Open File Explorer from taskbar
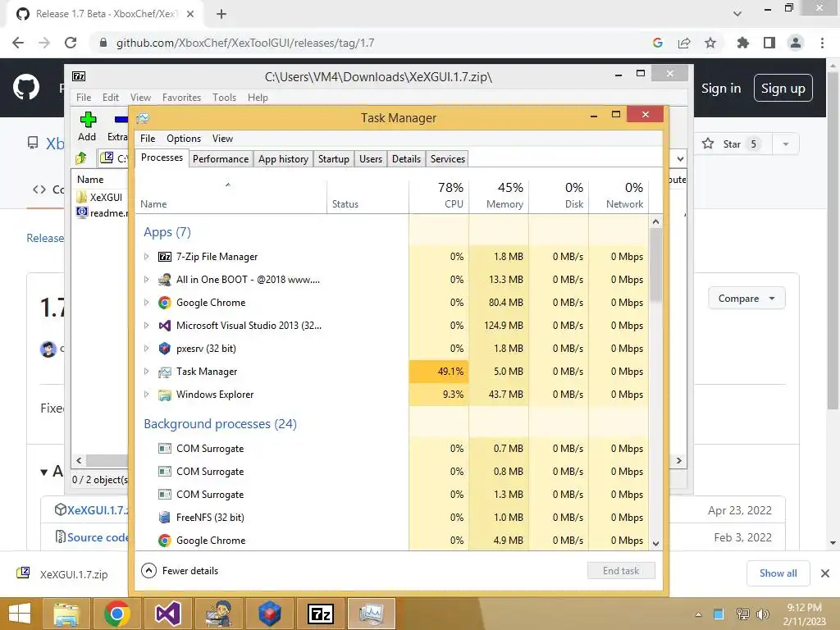The height and width of the screenshot is (630, 840). [x=66, y=614]
